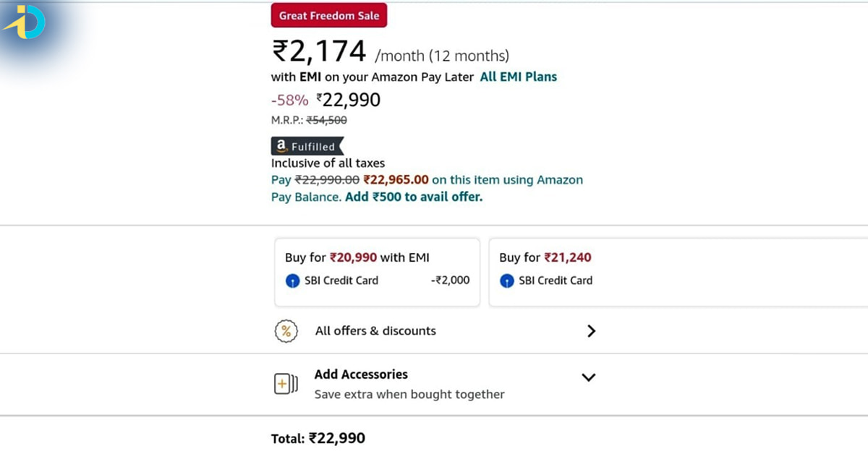The height and width of the screenshot is (454, 868).
Task: Open All EMI Plans
Action: click(x=518, y=77)
